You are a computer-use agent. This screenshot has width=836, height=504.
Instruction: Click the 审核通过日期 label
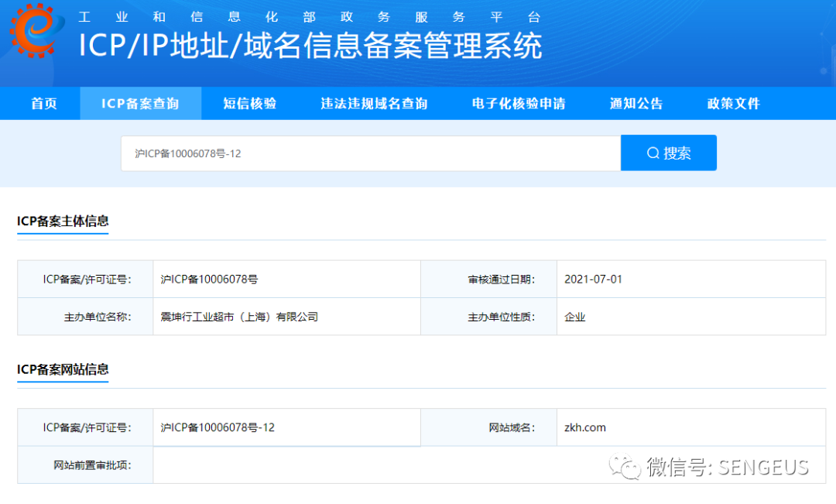click(501, 279)
